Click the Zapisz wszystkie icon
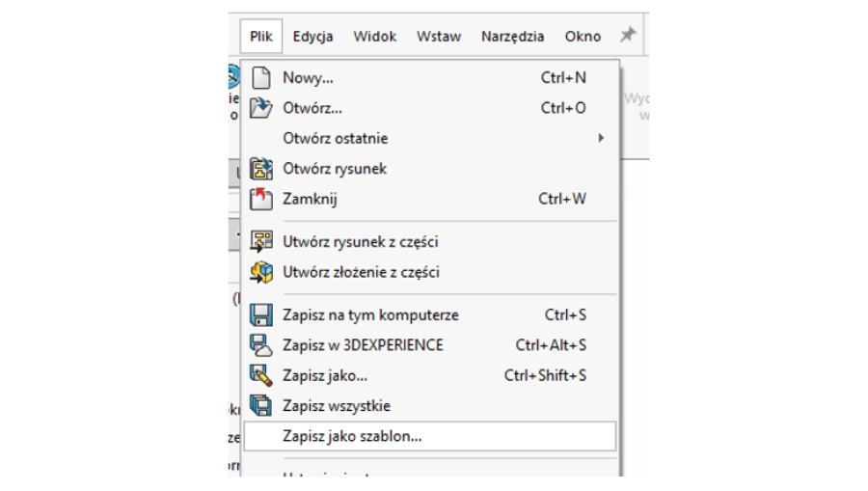This screenshot has height=491, width=868. [x=260, y=406]
